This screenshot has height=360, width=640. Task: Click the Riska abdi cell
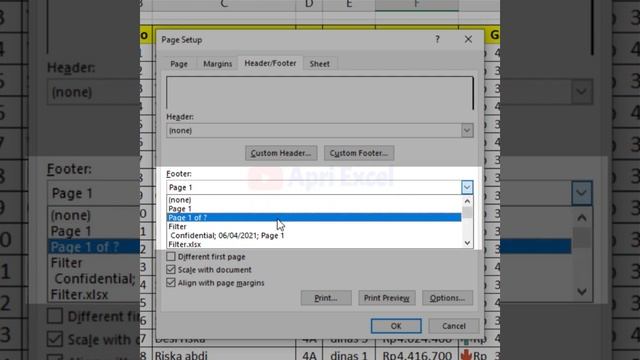224,354
